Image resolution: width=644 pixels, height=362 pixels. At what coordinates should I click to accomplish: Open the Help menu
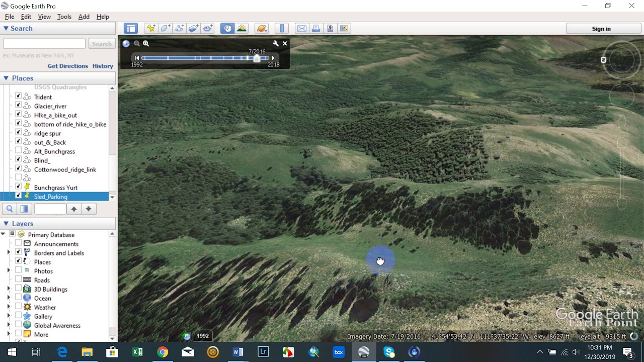[103, 17]
